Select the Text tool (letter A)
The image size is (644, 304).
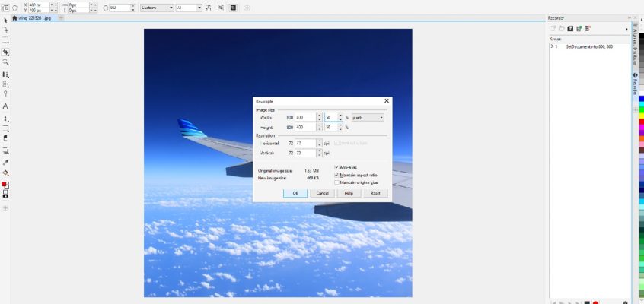point(6,106)
